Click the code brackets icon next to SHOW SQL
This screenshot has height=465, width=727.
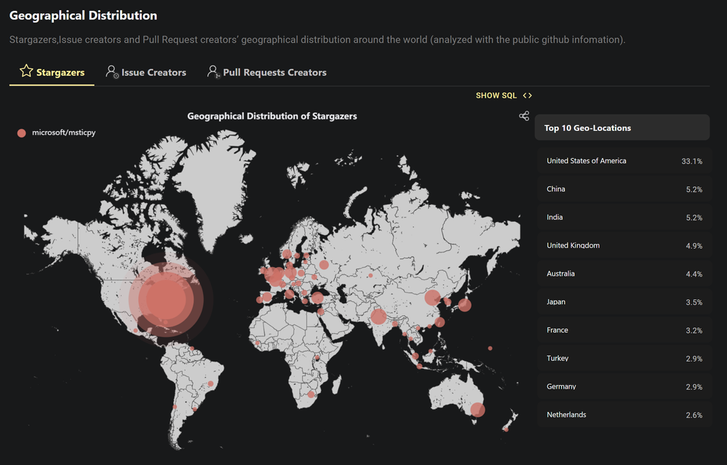(x=527, y=96)
